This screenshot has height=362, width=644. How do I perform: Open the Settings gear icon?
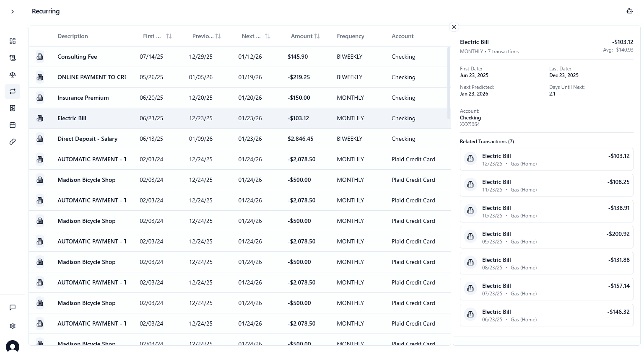[x=13, y=326]
